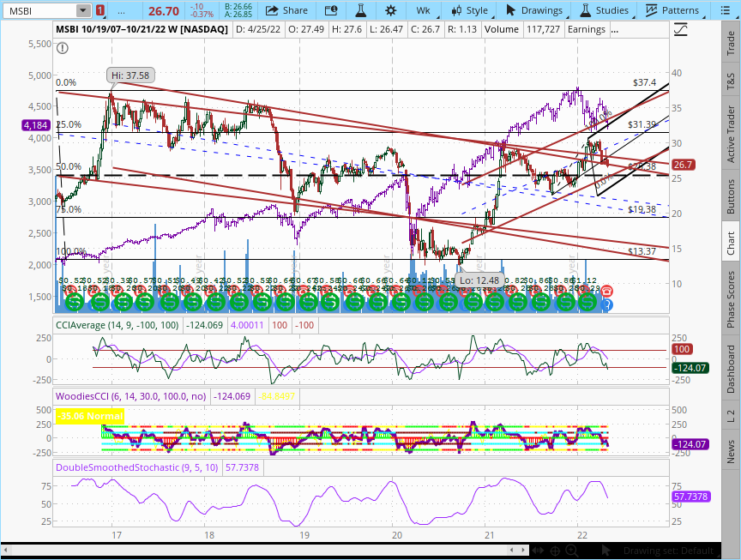Click the scroll-right arrow on the bottom scrollbar

pyautogui.click(x=523, y=551)
